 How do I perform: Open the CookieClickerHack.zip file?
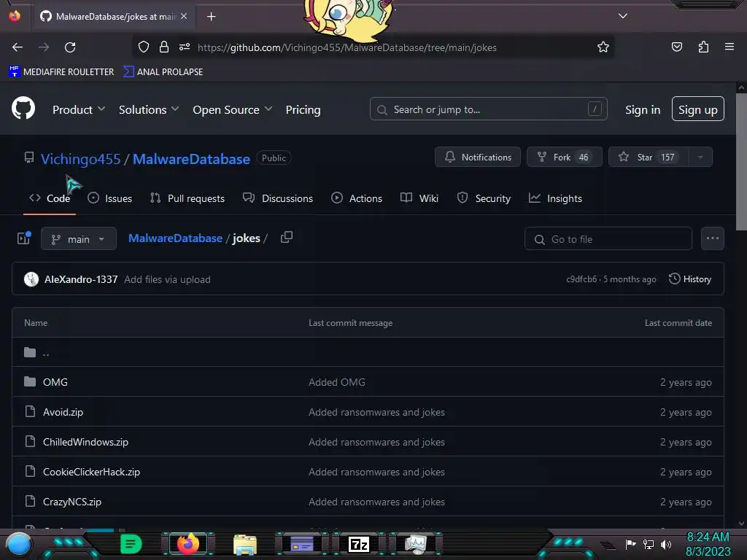[x=91, y=472]
